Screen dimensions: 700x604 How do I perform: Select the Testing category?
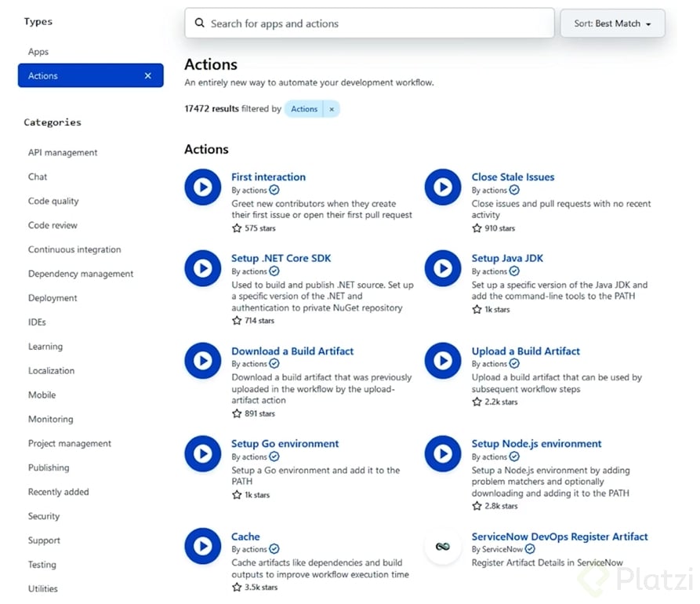42,565
